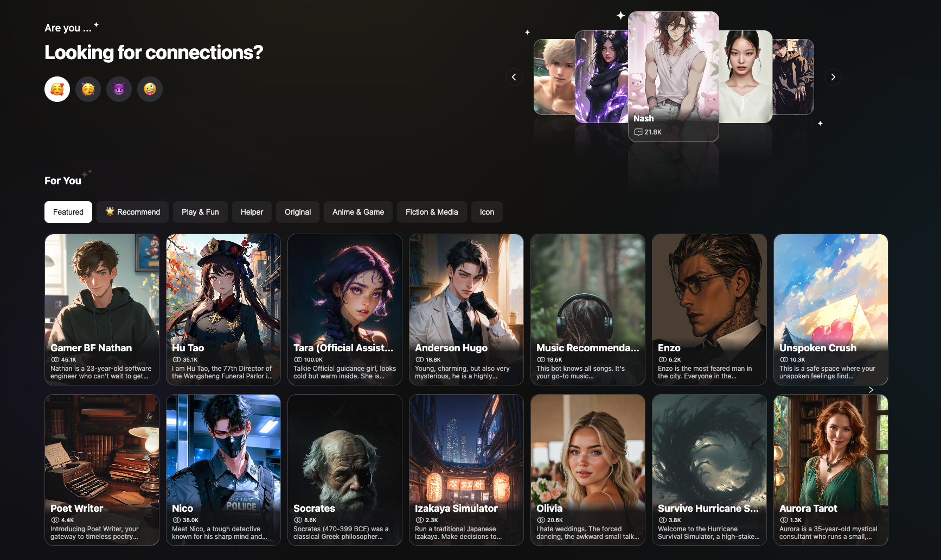Open the Nash featured character card
941x560 pixels.
coord(673,76)
